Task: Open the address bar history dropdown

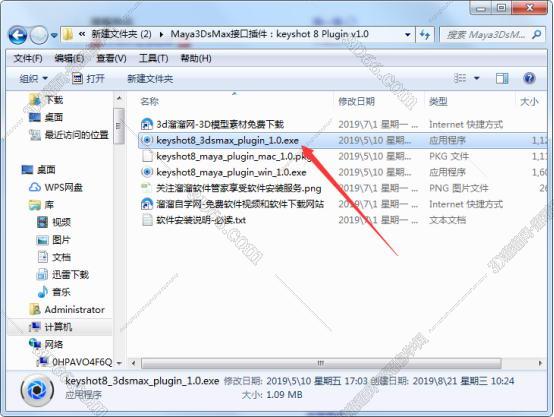Action: click(x=408, y=35)
